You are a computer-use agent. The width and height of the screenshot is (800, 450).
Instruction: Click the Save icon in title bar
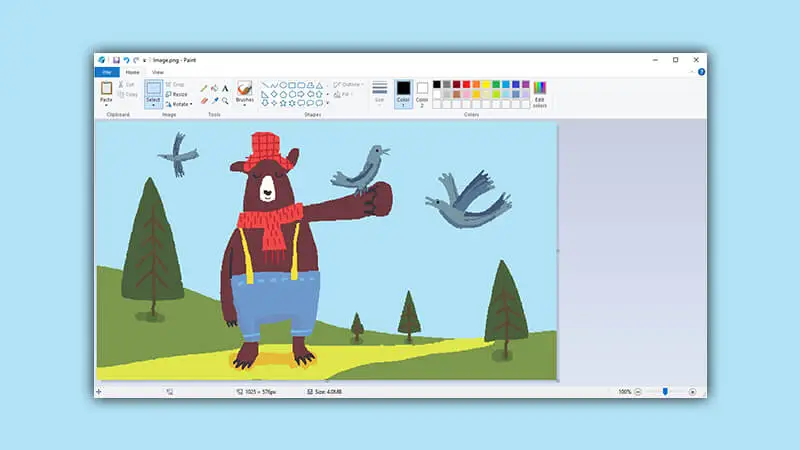tap(116, 60)
